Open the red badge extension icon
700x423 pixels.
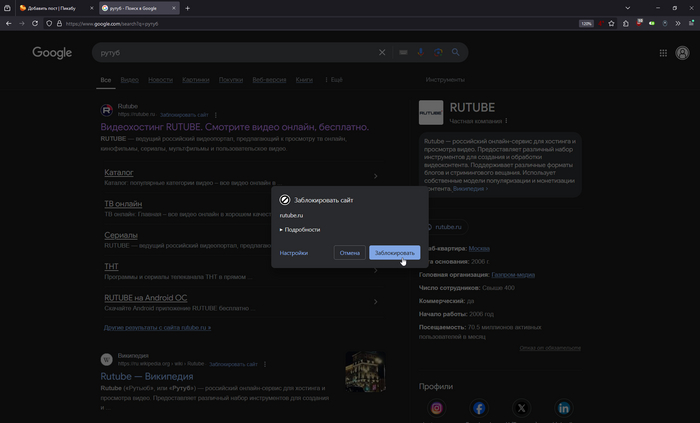(x=639, y=22)
